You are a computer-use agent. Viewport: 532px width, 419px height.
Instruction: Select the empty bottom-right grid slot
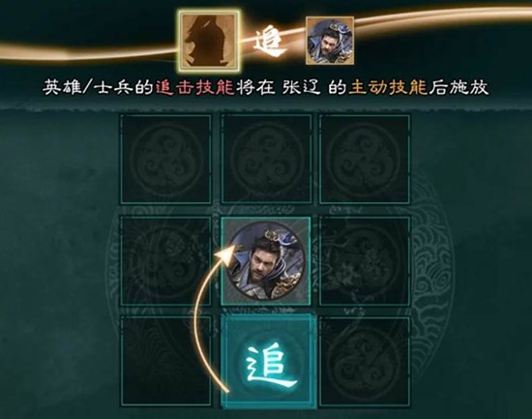[x=365, y=361]
